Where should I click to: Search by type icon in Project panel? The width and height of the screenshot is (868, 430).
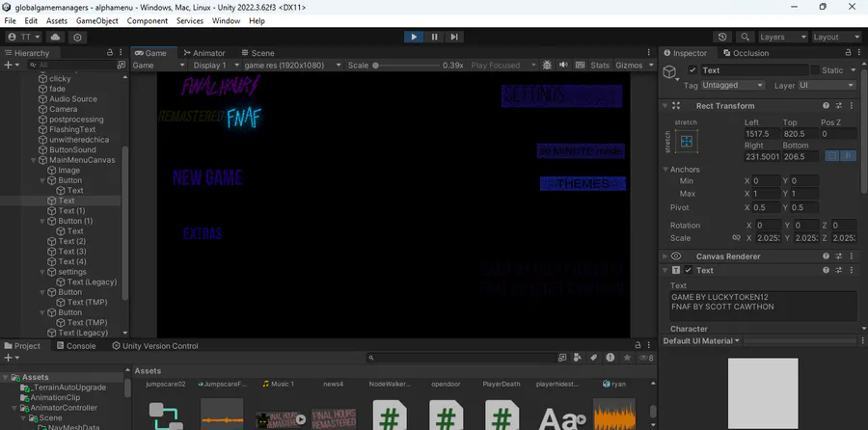pyautogui.click(x=579, y=358)
